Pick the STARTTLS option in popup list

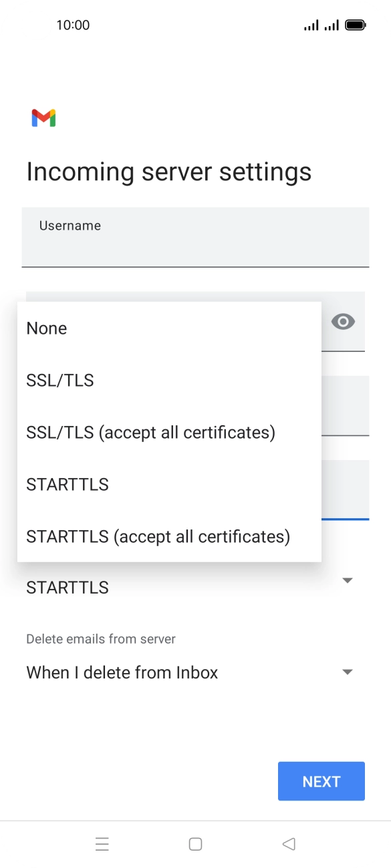169,485
